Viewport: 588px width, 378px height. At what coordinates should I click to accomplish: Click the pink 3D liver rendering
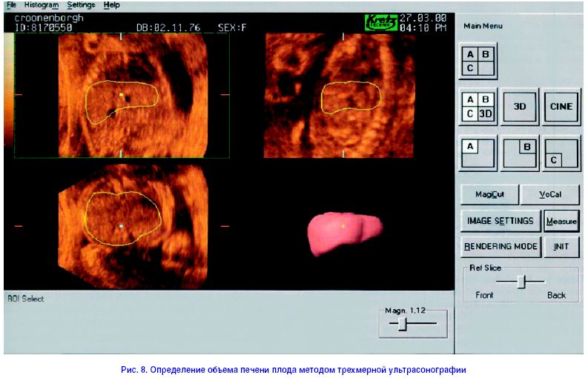pyautogui.click(x=343, y=231)
